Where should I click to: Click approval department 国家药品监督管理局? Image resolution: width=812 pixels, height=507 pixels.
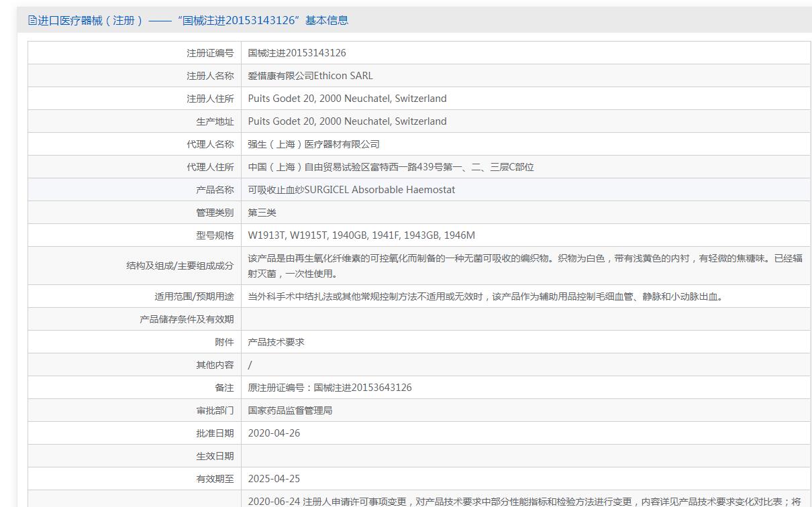(x=290, y=410)
